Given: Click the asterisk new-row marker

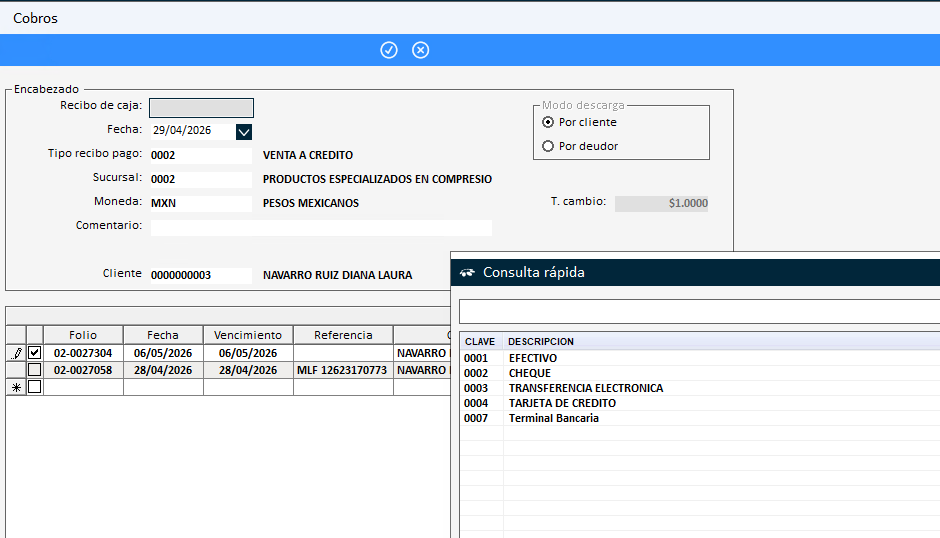Looking at the screenshot, I should point(16,387).
